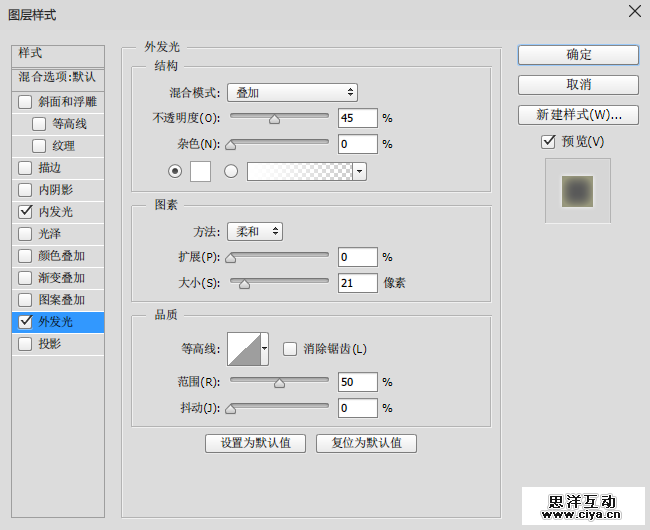This screenshot has width=650, height=530.
Task: Toggle the 预览(V) preview checkbox
Action: (548, 142)
